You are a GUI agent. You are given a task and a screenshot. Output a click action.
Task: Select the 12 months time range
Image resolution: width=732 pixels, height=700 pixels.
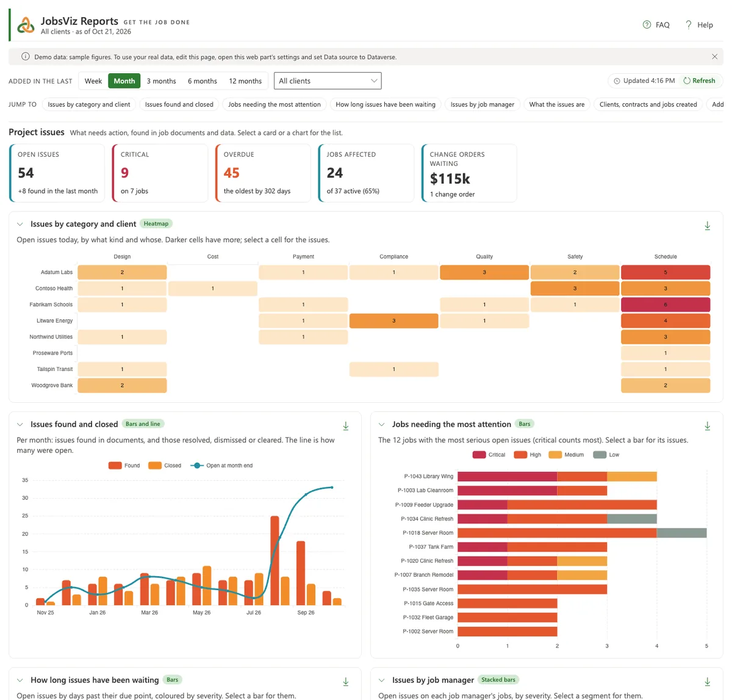[x=245, y=81]
